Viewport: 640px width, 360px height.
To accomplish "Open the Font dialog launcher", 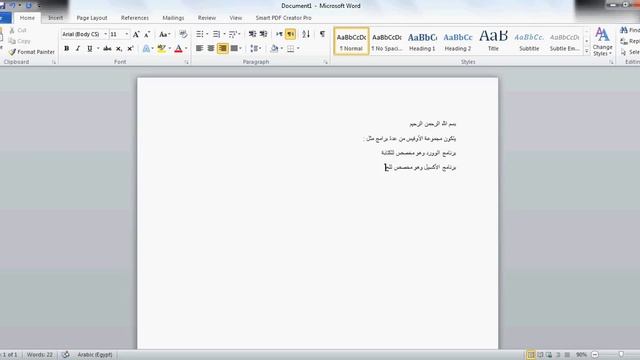I will tap(187, 62).
